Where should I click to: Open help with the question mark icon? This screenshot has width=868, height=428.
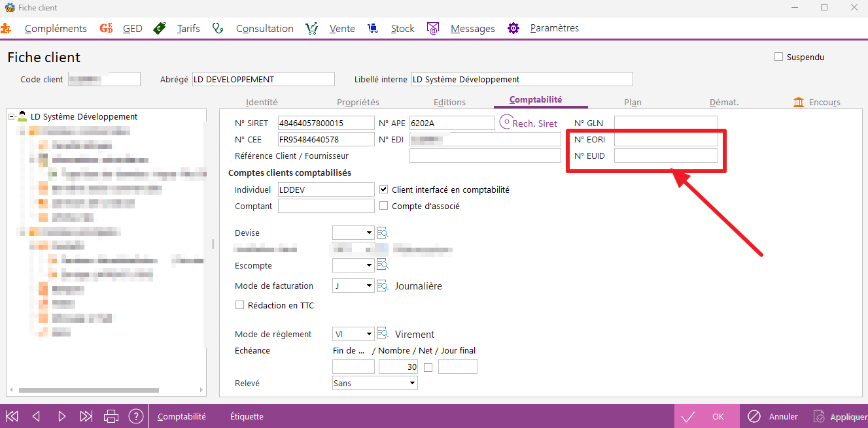(x=135, y=416)
